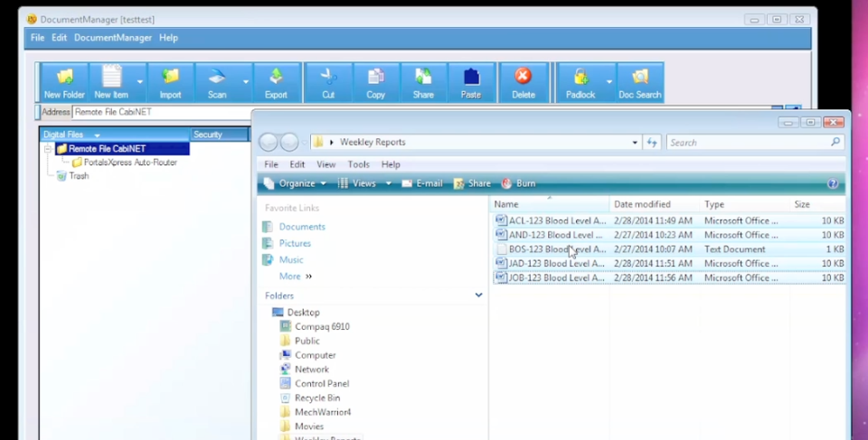Click the red Delete toolbar button

pyautogui.click(x=524, y=82)
